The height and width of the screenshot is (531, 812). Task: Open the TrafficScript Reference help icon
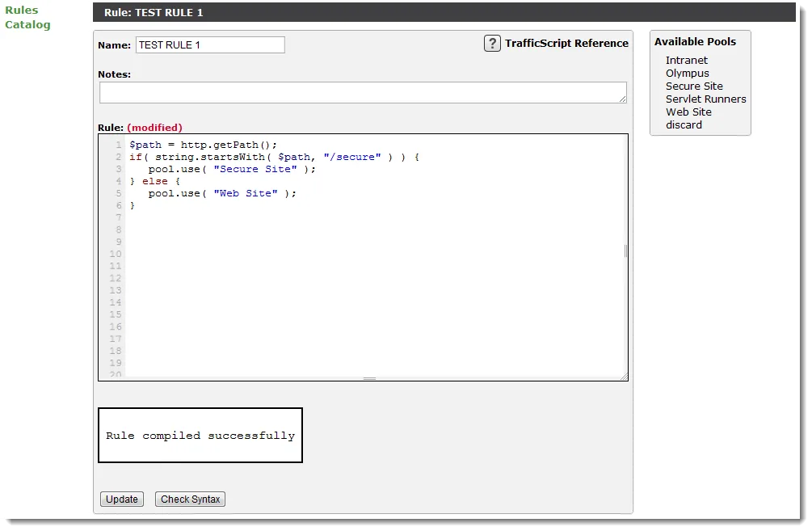[x=492, y=43]
